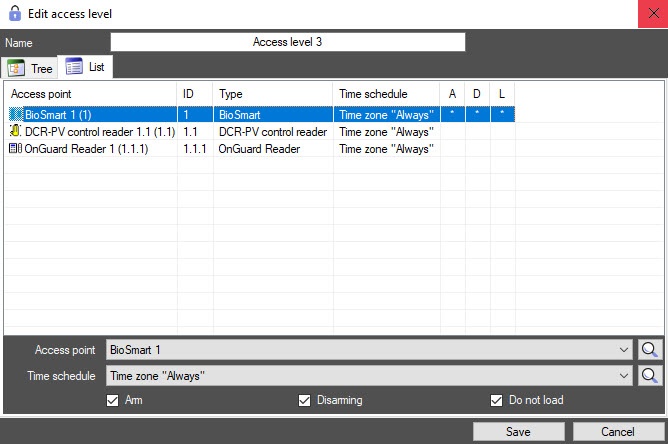Viewport: 668px width, 444px height.
Task: Click the L column header
Action: (502, 94)
